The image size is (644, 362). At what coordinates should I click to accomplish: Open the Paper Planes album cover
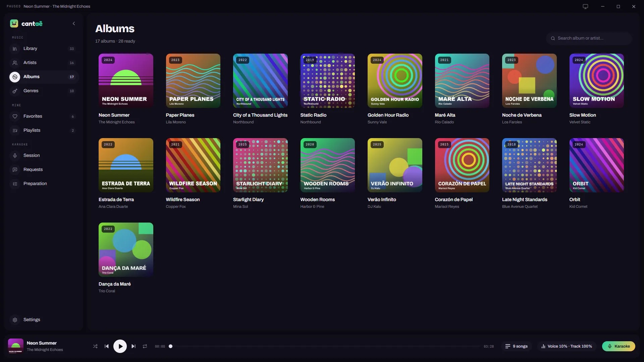[x=193, y=81]
